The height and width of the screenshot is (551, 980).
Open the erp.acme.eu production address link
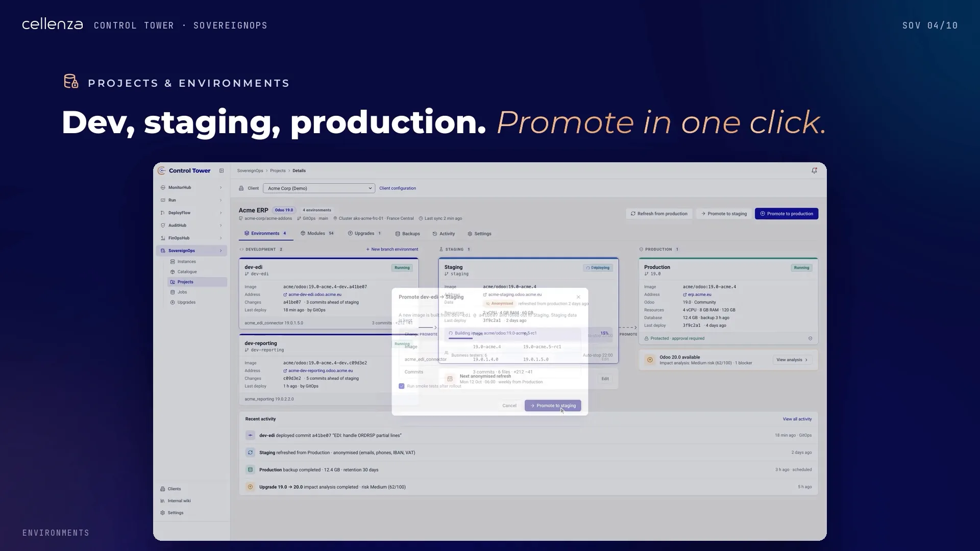click(x=697, y=294)
